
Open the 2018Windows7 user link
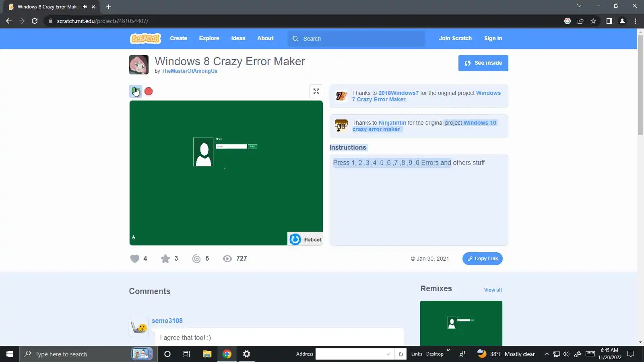tap(398, 93)
